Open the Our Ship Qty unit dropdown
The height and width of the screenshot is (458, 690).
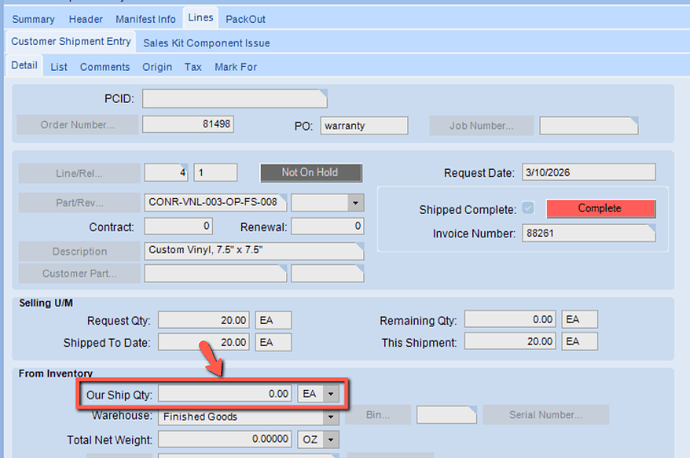(331, 394)
